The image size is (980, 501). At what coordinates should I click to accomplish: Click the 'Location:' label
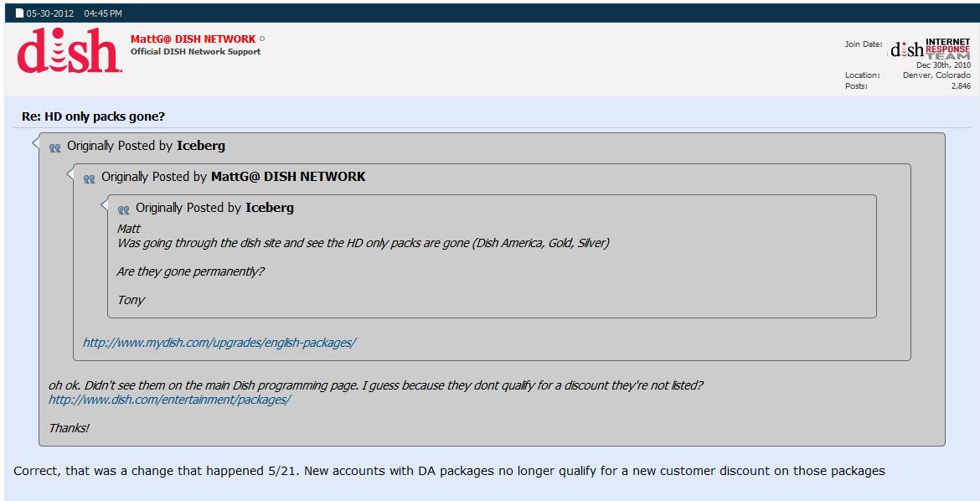pos(863,75)
